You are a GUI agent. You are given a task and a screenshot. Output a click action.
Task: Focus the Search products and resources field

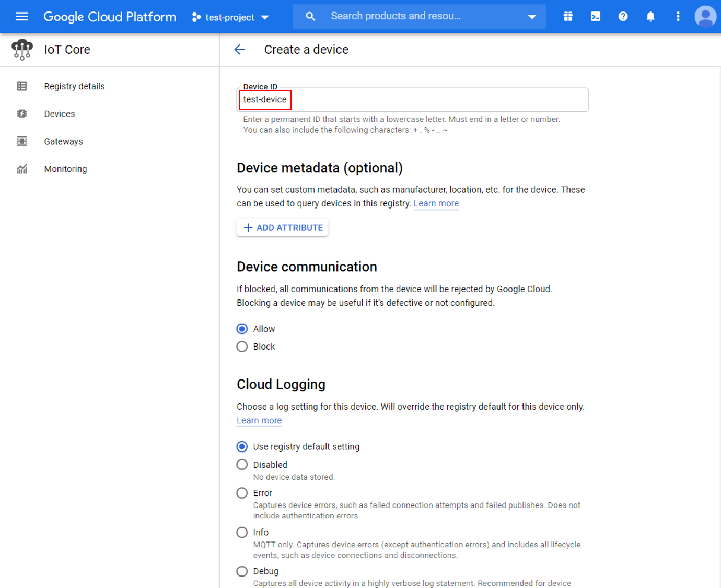418,16
